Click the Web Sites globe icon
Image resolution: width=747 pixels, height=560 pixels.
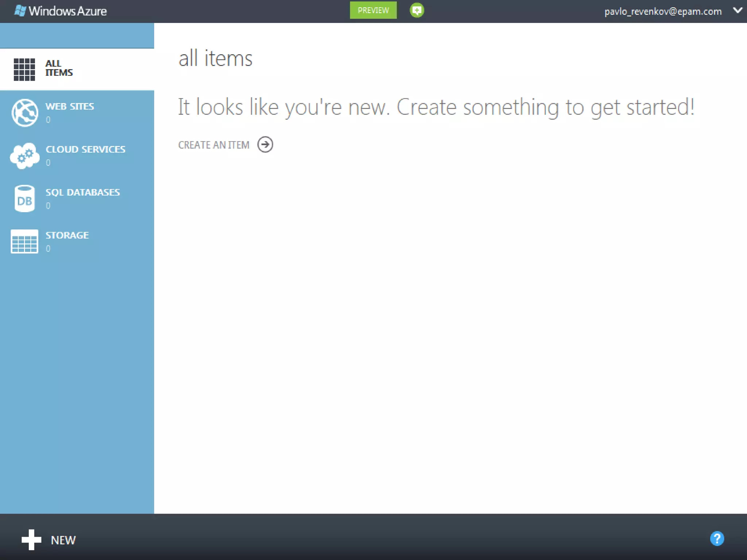click(24, 113)
